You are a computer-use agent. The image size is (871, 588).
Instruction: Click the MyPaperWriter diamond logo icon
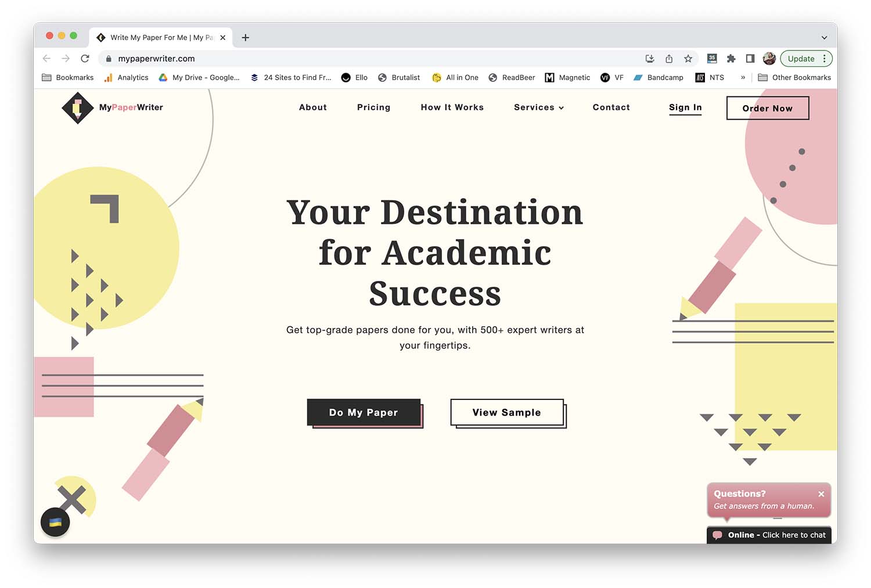coord(77,107)
